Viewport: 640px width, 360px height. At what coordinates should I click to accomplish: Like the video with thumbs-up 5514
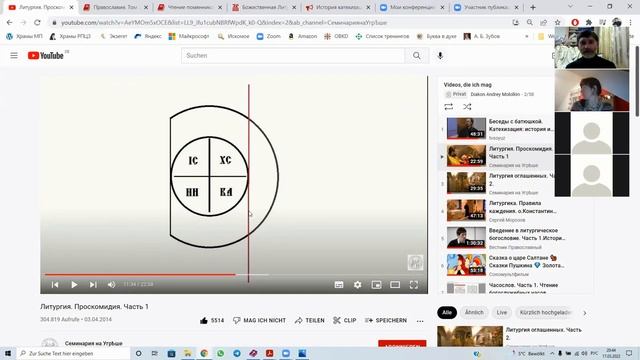point(212,320)
